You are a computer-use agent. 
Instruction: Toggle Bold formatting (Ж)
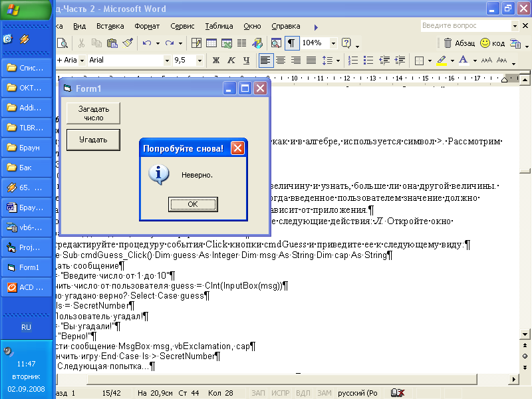point(215,61)
